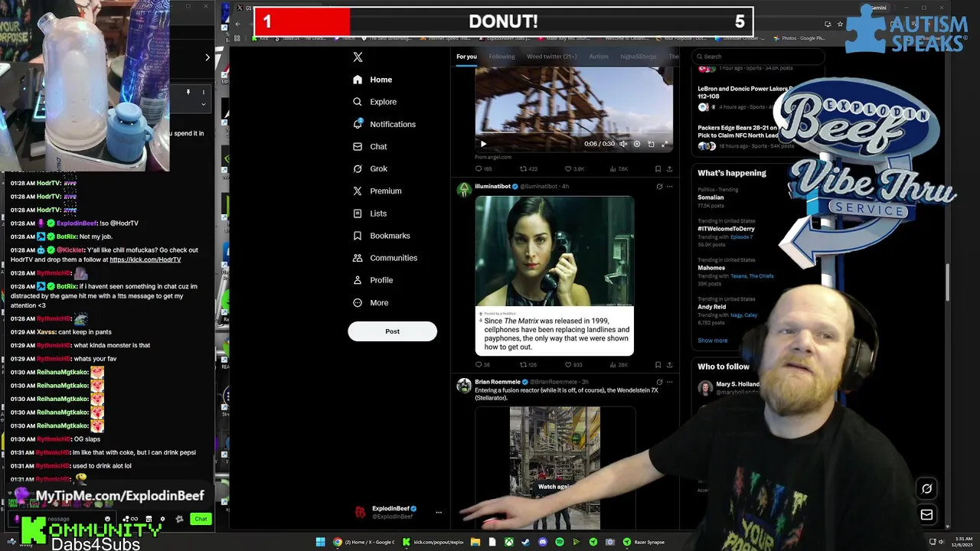The image size is (980, 551).
Task: Open emoji picker in Kick chat
Action: point(107,519)
